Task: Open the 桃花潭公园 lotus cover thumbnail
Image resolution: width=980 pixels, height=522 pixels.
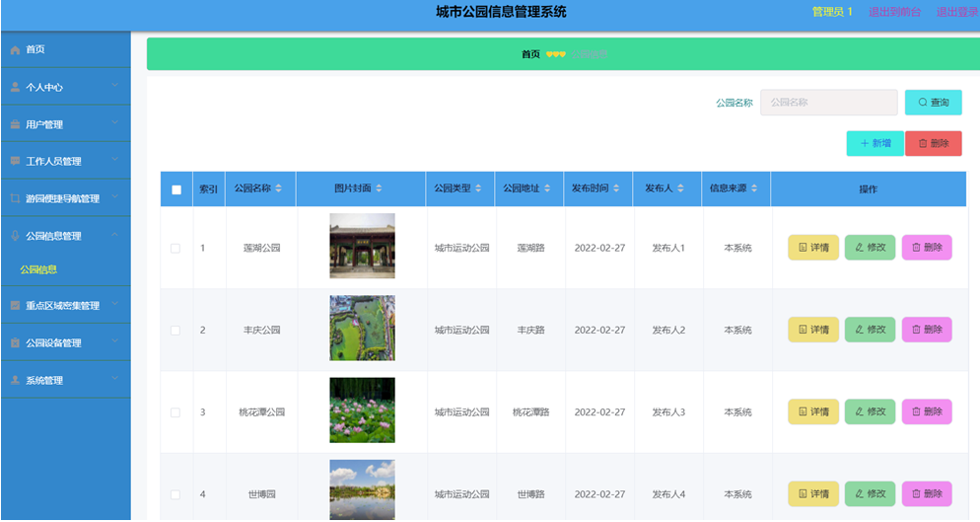Action: pos(363,410)
